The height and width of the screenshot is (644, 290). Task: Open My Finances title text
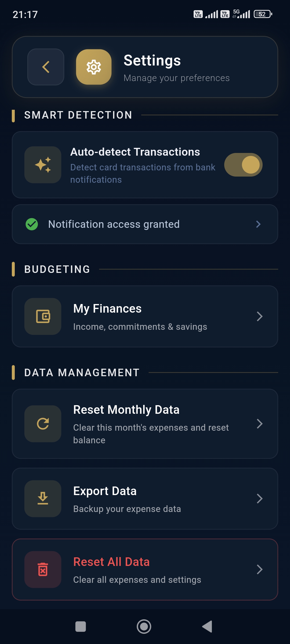pos(107,309)
